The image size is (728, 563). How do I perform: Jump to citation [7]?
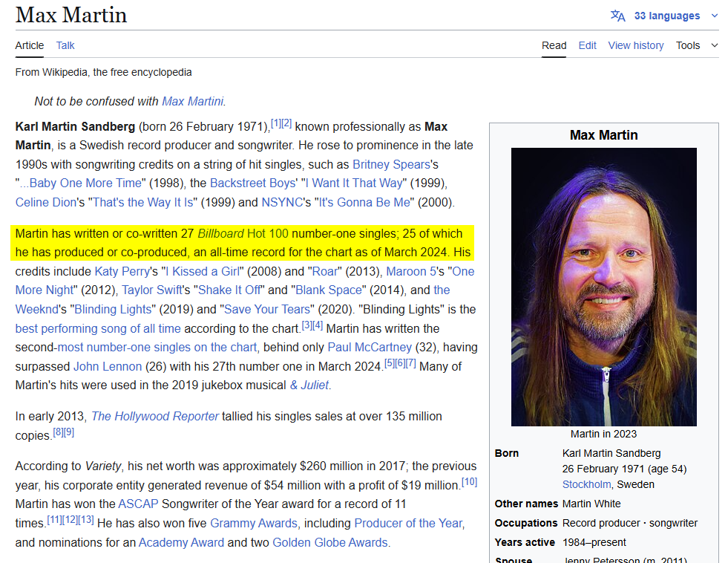(x=411, y=362)
